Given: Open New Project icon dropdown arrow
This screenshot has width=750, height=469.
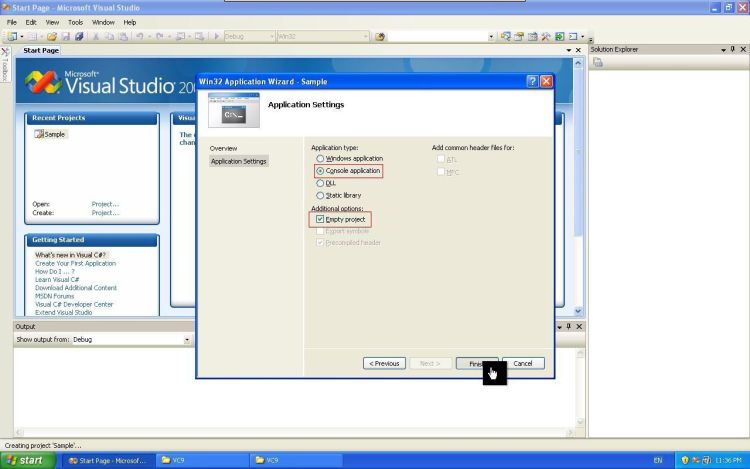Looking at the screenshot, I should tap(22, 36).
